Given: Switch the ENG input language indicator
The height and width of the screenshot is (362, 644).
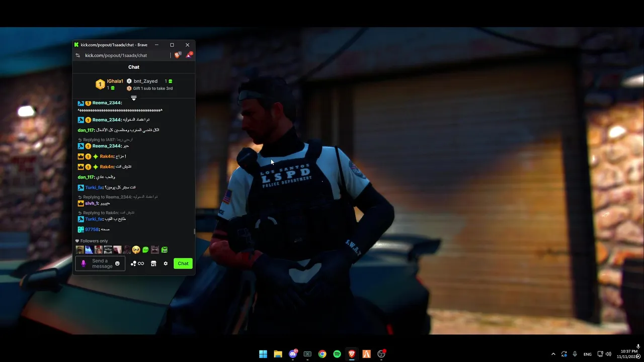Looking at the screenshot, I should [588, 354].
